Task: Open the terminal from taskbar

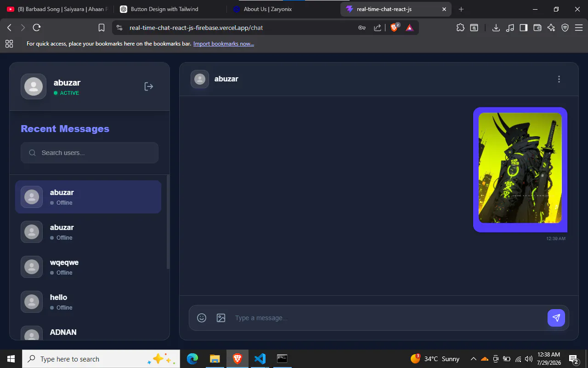Action: (282, 359)
